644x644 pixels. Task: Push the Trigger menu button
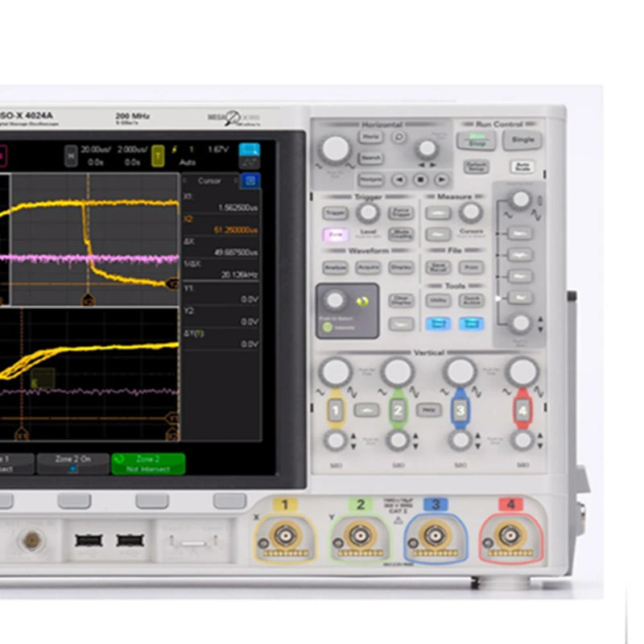click(335, 213)
